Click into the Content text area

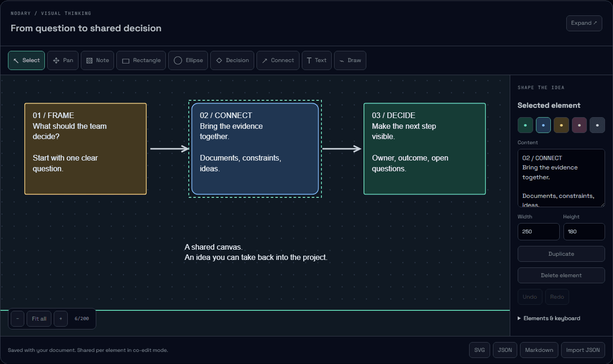point(561,178)
